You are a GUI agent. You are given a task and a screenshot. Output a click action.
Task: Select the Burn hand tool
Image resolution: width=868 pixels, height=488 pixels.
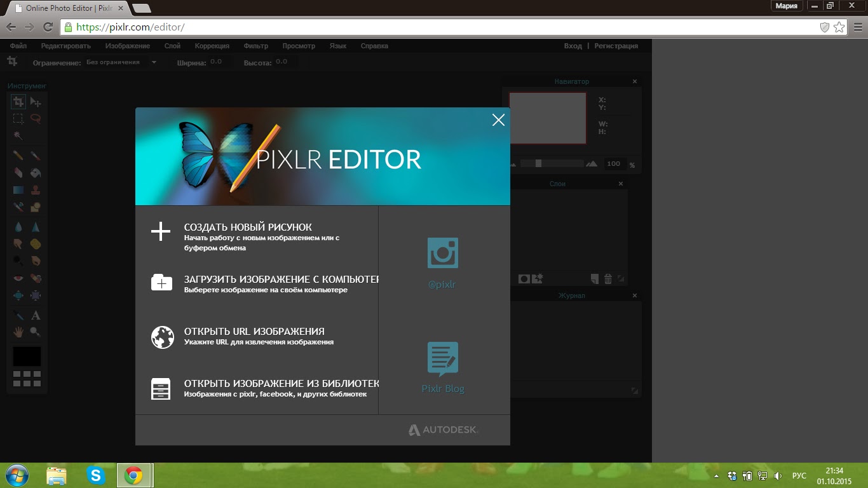coord(36,261)
